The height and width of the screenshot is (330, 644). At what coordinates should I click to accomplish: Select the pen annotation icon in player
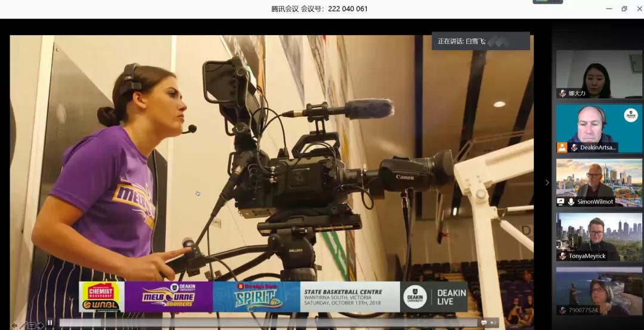coord(23,325)
